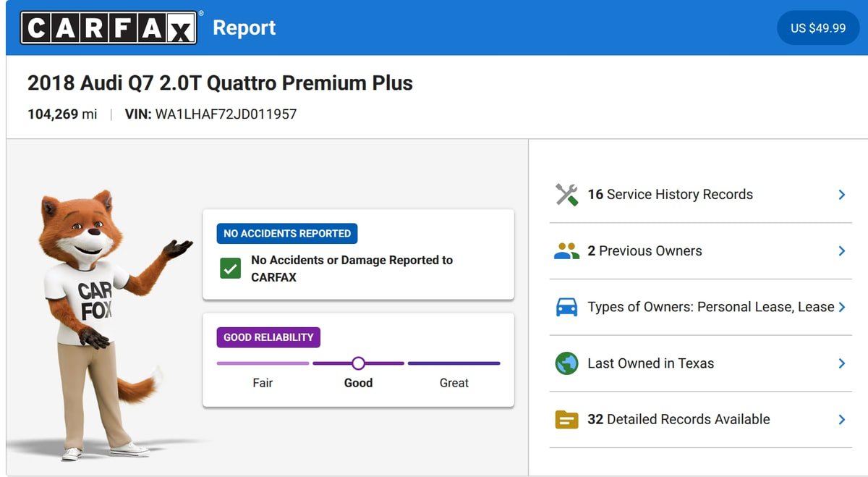Click the blue car owner type icon
This screenshot has width=868, height=477.
pos(566,307)
